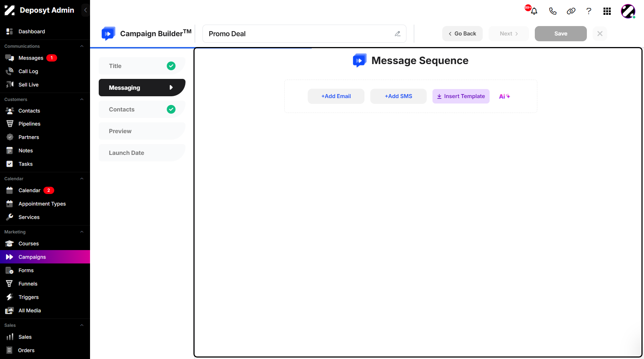
Task: Open the link chain icon in header
Action: pyautogui.click(x=571, y=11)
